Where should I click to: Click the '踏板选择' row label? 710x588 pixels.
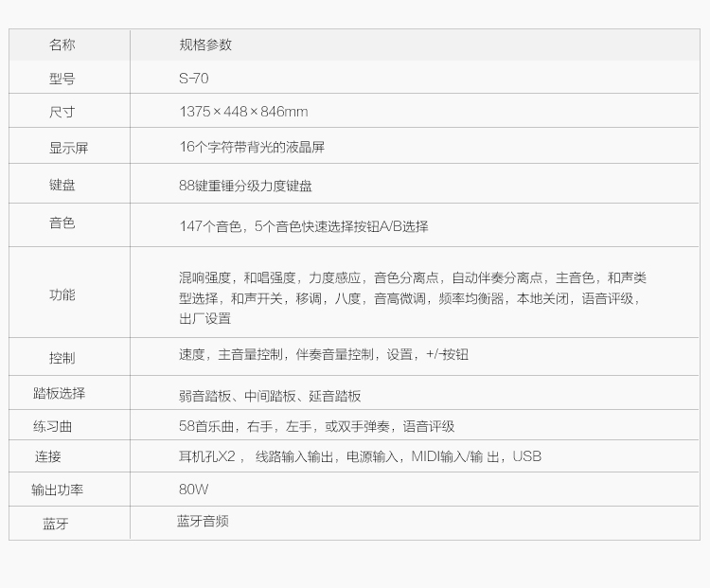[x=59, y=393]
